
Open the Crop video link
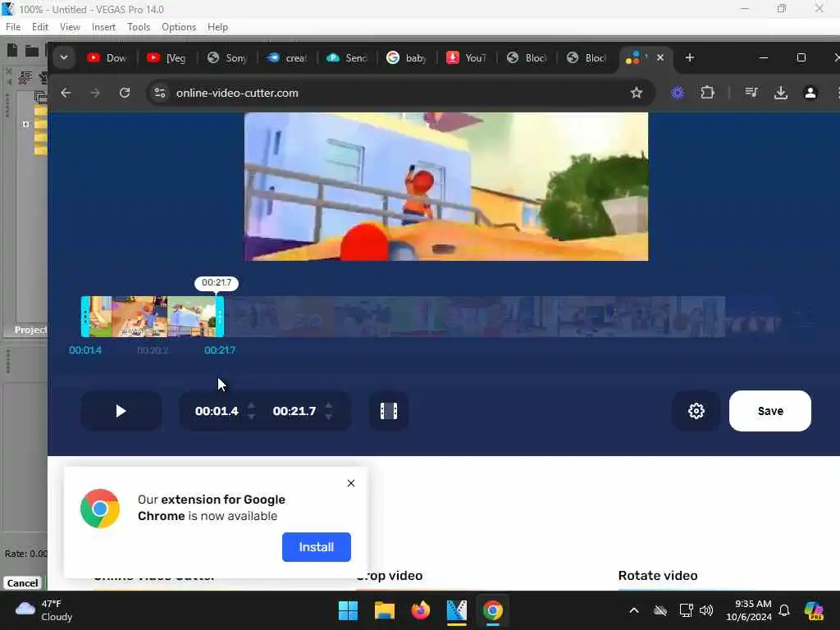point(390,575)
